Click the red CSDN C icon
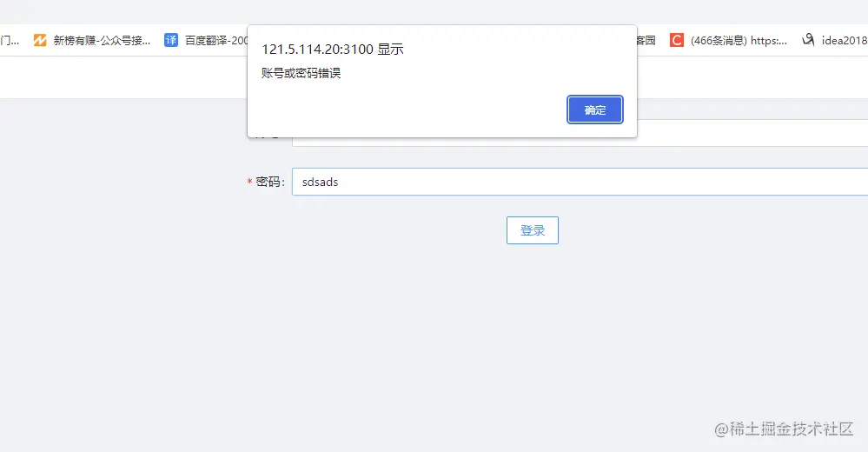This screenshot has height=452, width=868. [677, 40]
